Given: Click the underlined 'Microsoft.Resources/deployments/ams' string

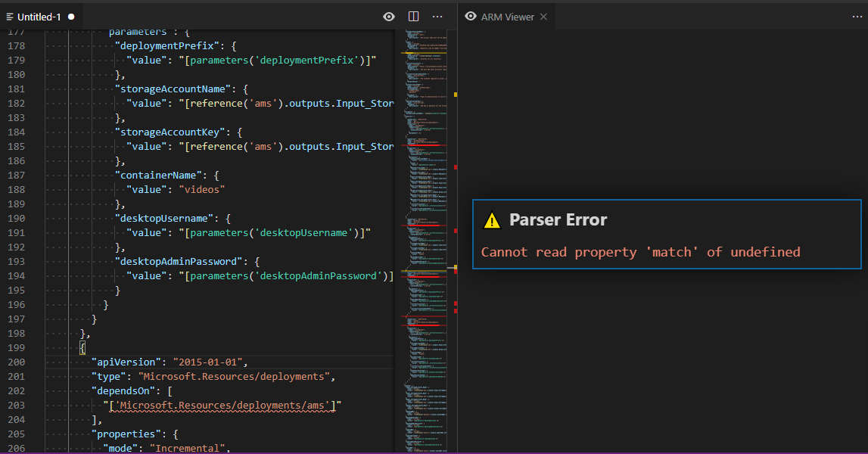Looking at the screenshot, I should pyautogui.click(x=222, y=406).
